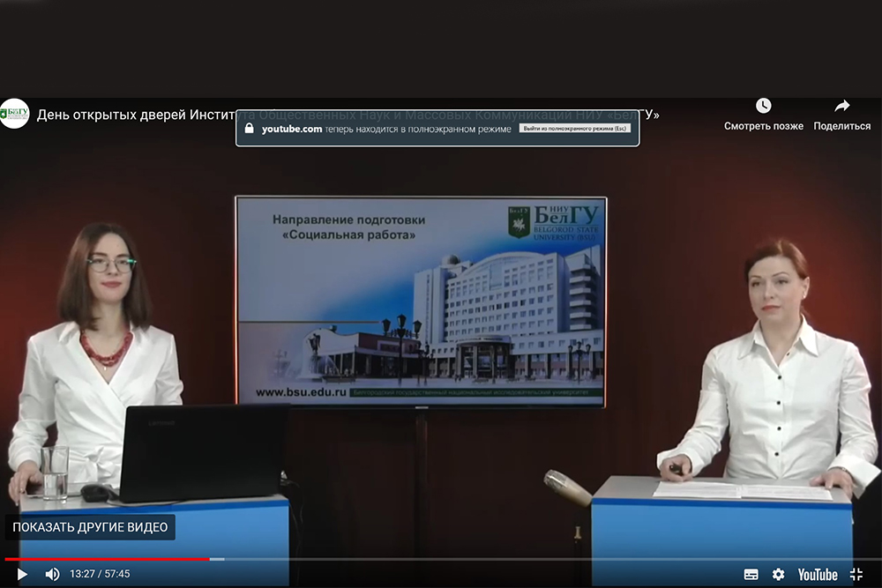
Task: Click the "Выйти из полноэкранного режима (Esc)" button
Action: click(x=575, y=129)
